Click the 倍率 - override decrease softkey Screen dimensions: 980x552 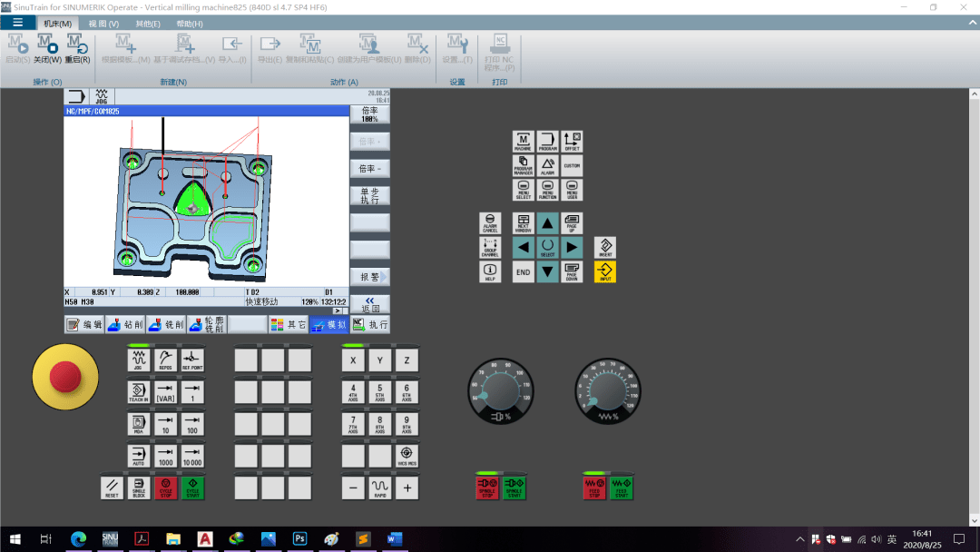[x=370, y=169]
